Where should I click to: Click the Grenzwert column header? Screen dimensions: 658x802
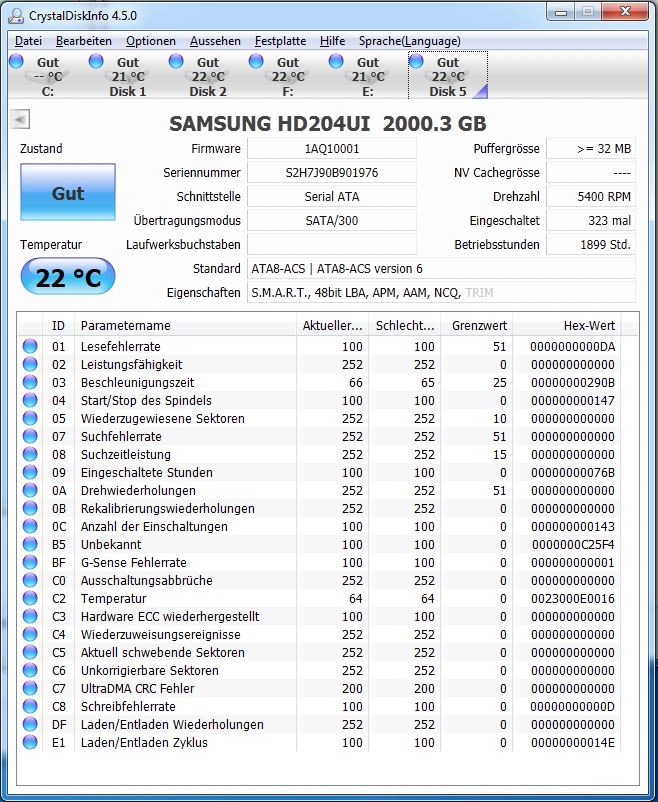(476, 325)
